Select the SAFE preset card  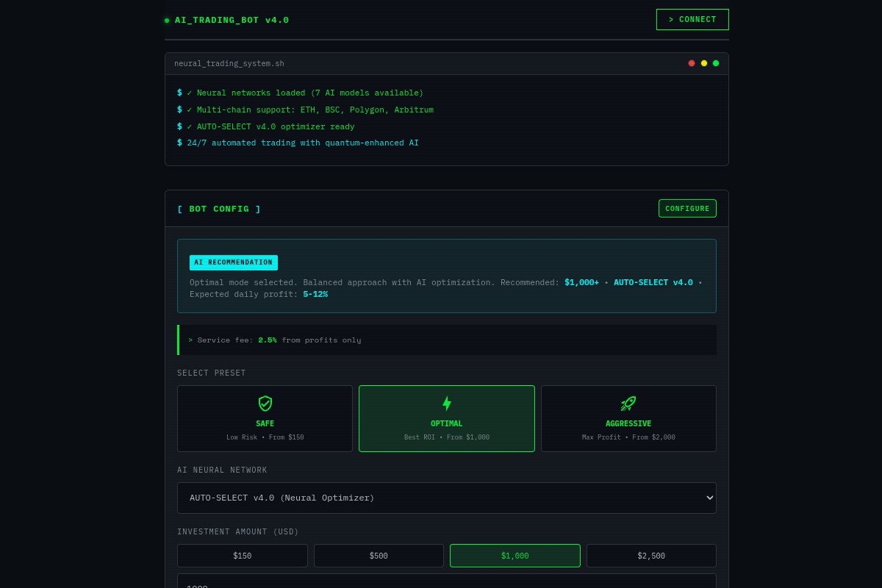265,418
